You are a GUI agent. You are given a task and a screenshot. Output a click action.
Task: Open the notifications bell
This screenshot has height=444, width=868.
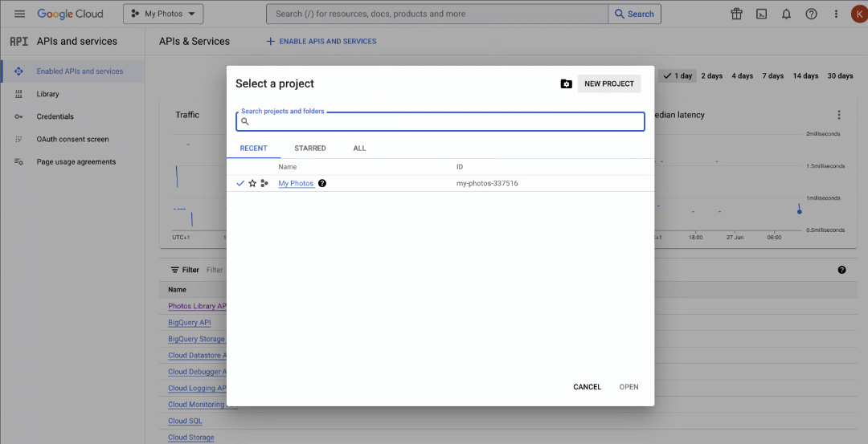pyautogui.click(x=786, y=14)
